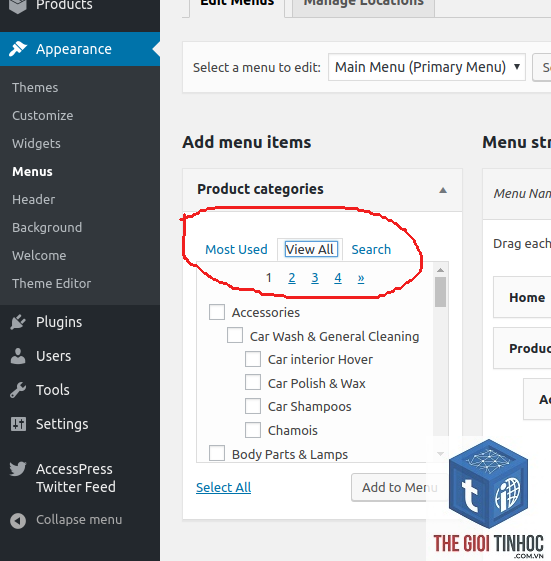This screenshot has width=551, height=561.
Task: Click the categories list scroll-up arrow
Action: coord(440,270)
